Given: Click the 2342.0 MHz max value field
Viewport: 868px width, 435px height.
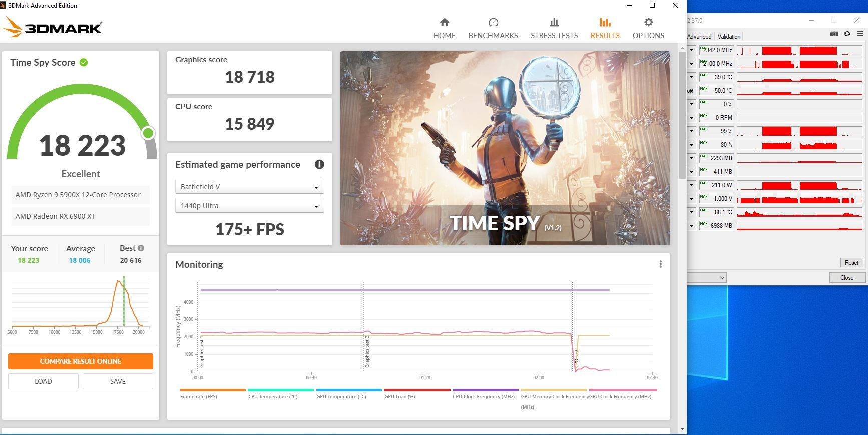Looking at the screenshot, I should click(x=716, y=50).
